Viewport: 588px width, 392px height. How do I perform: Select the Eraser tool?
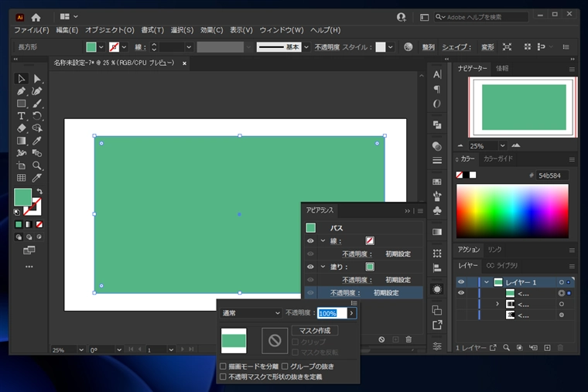[x=21, y=128]
